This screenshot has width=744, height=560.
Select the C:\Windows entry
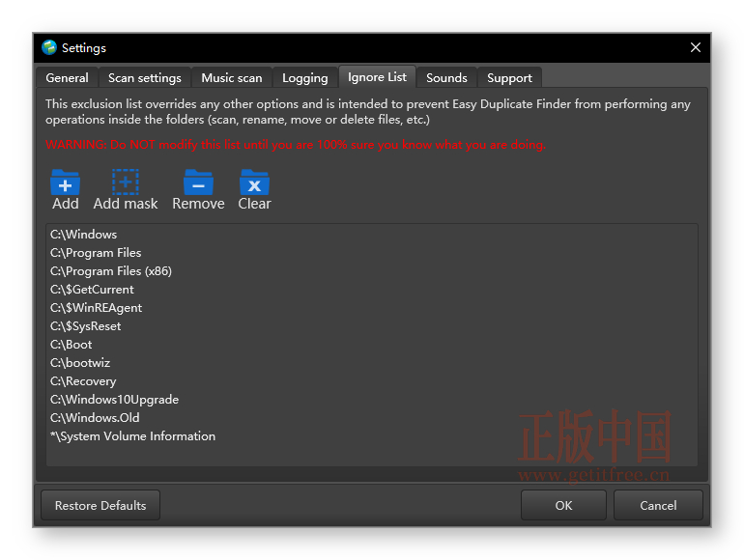(x=372, y=235)
